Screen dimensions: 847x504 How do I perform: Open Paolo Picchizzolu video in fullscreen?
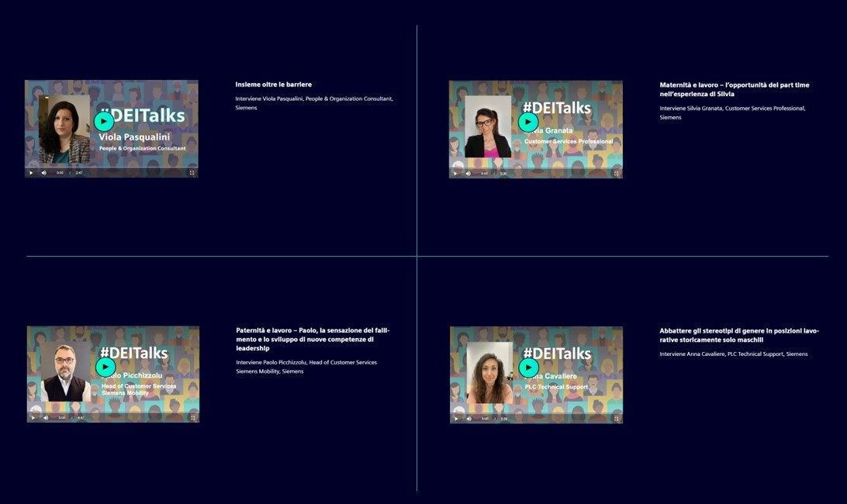pyautogui.click(x=193, y=418)
